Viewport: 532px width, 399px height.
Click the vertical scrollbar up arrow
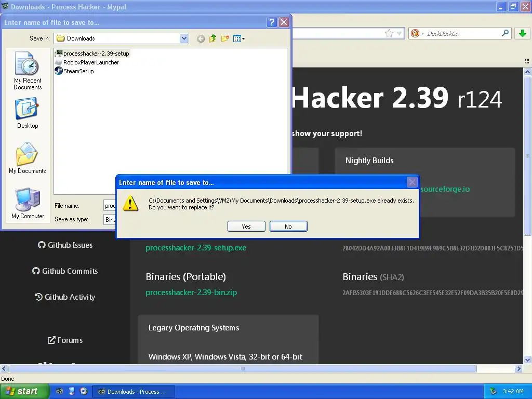(x=527, y=72)
